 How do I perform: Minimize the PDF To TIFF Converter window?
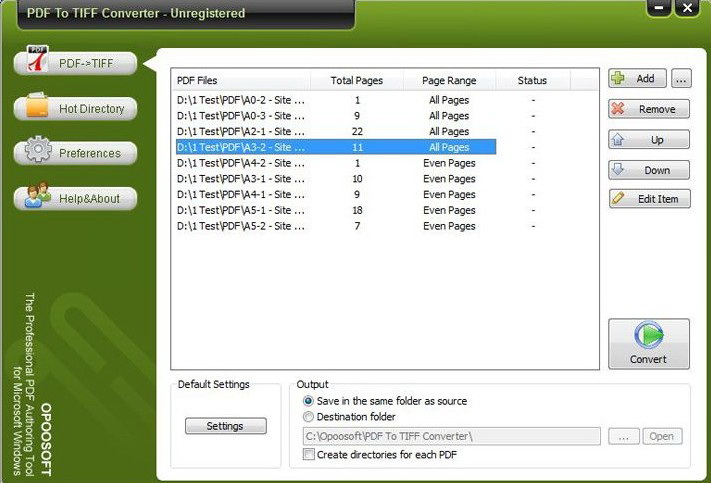[660, 8]
